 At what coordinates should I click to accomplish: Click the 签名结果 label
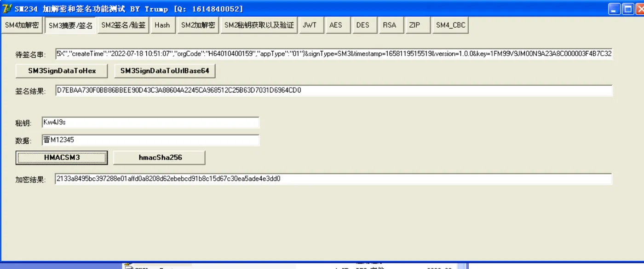(x=30, y=91)
